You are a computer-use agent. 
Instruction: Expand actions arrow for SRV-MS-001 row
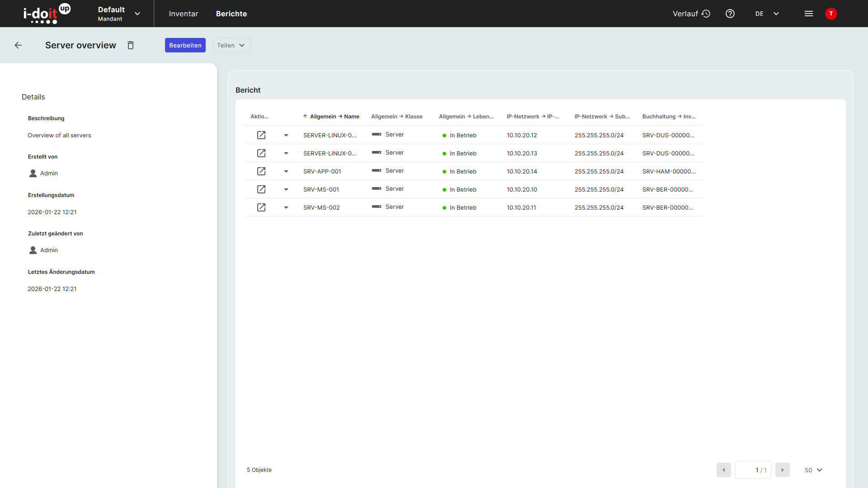click(x=286, y=189)
